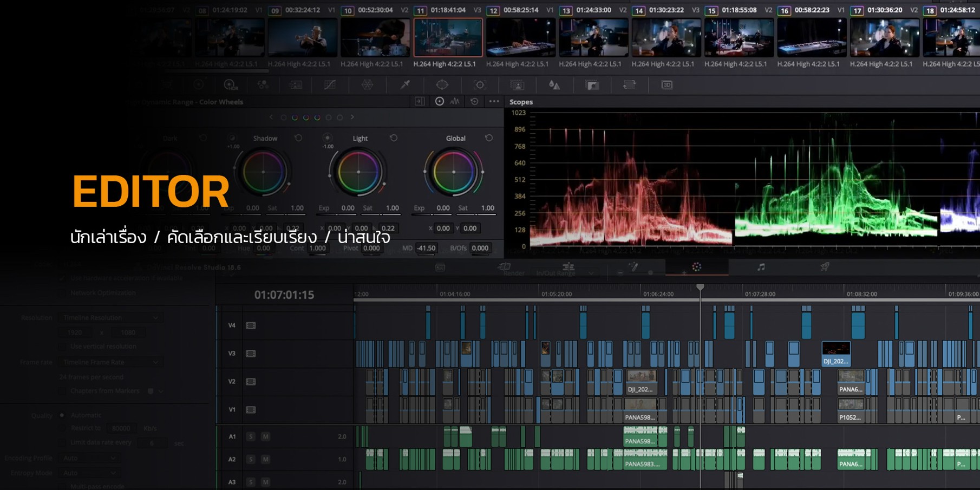This screenshot has height=490, width=980.
Task: Switch to the Deliver rocket page
Action: pos(825,267)
